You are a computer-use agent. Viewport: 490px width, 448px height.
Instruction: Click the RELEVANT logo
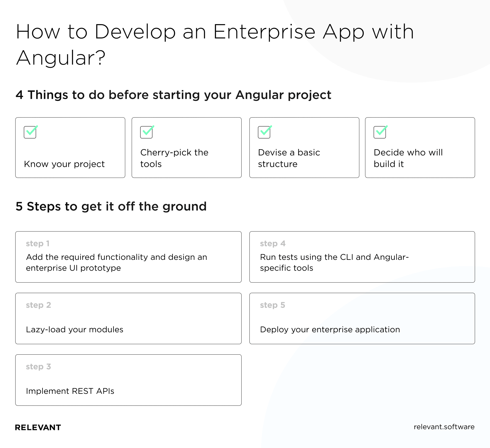(38, 428)
